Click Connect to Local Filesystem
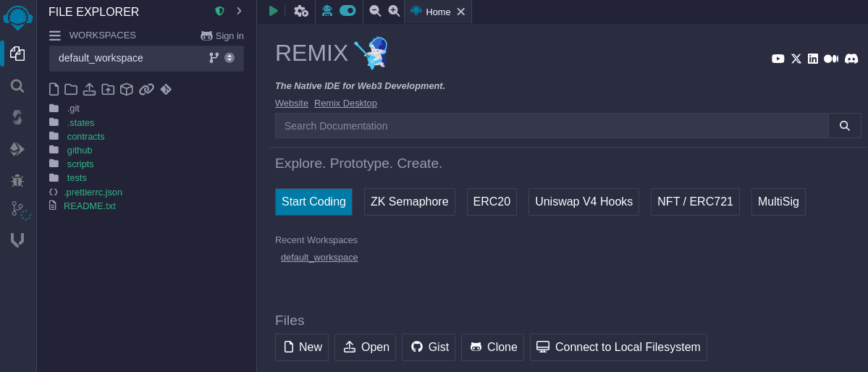Image resolution: width=868 pixels, height=372 pixels. pyautogui.click(x=618, y=347)
